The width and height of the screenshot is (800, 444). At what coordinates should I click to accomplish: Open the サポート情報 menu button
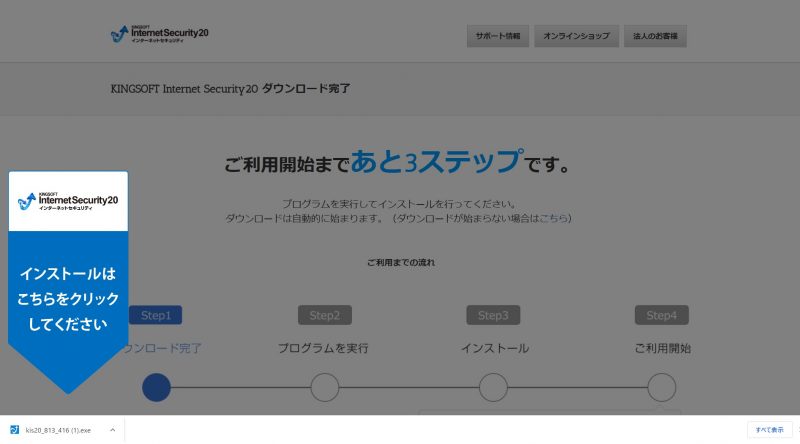[497, 36]
